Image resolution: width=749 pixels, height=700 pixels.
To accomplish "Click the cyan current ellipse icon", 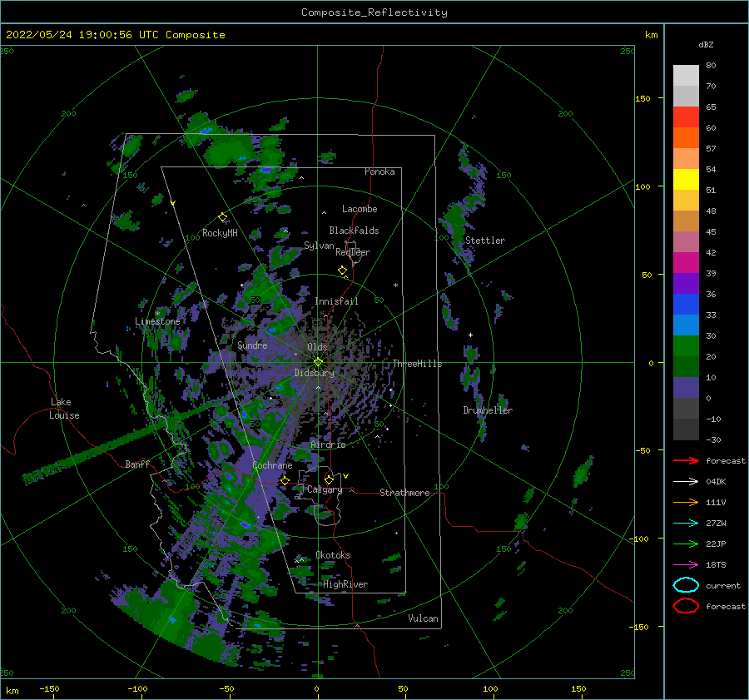I will (686, 585).
